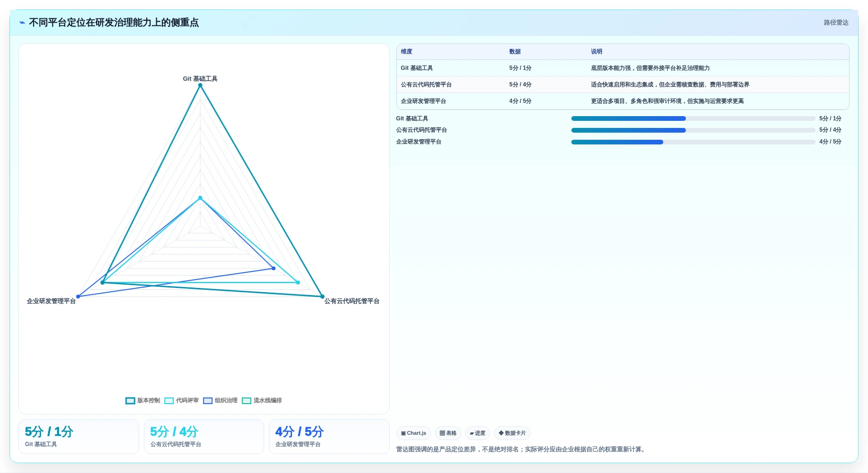868x473 pixels.
Task: Click the 公有云代码托管平台 radar axis label
Action: [x=352, y=301]
